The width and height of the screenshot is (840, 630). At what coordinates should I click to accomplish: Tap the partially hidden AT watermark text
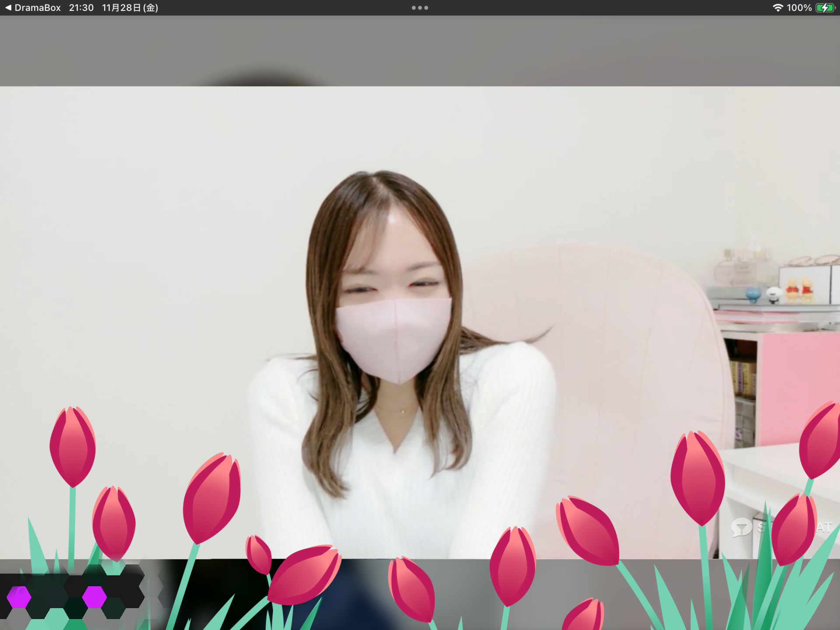[824, 528]
